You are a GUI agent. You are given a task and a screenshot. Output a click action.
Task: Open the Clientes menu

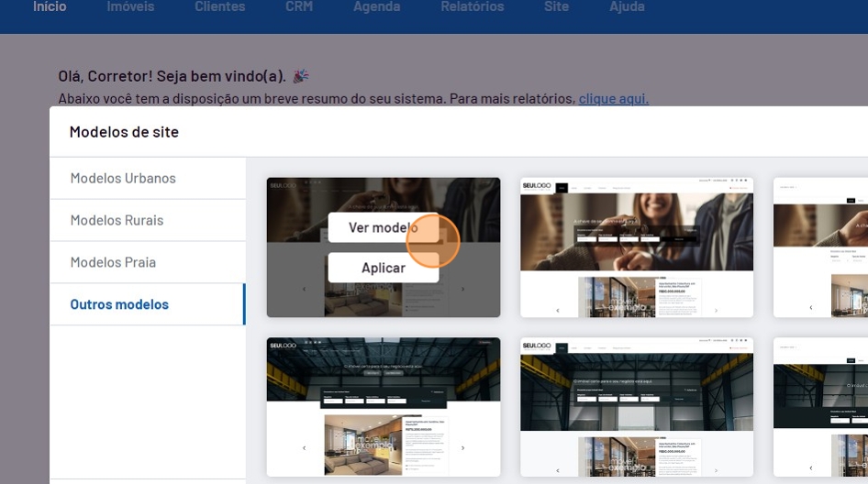pyautogui.click(x=219, y=7)
